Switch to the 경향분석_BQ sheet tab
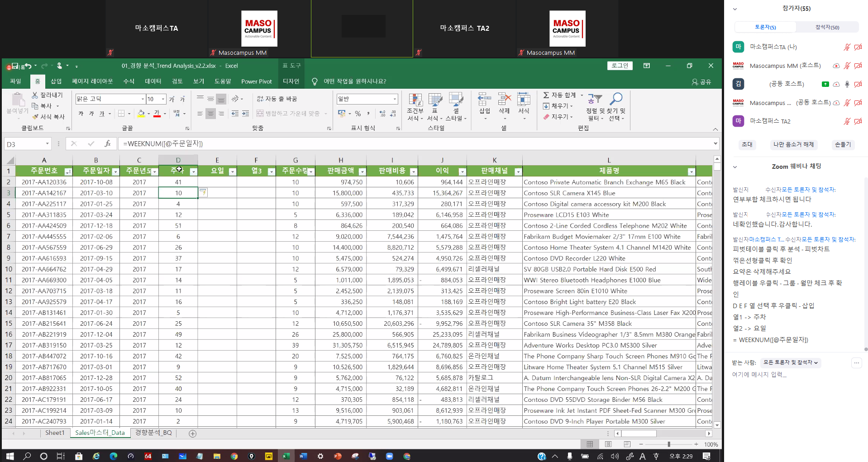This screenshot has height=462, width=868. tap(153, 433)
